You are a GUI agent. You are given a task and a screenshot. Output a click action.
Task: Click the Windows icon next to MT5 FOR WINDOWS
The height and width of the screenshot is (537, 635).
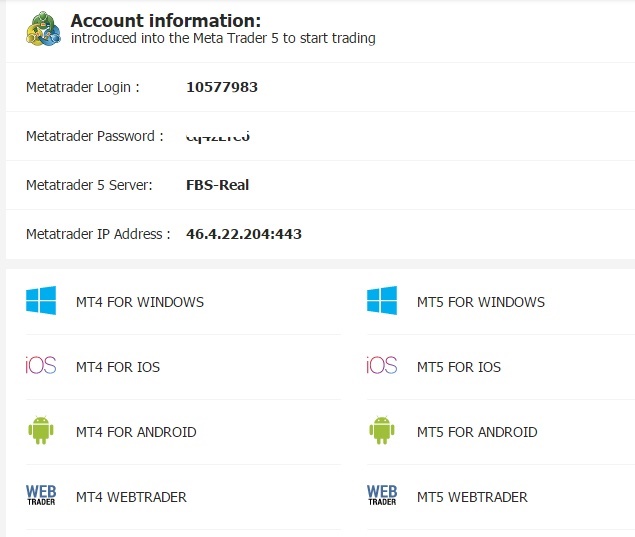pyautogui.click(x=382, y=300)
